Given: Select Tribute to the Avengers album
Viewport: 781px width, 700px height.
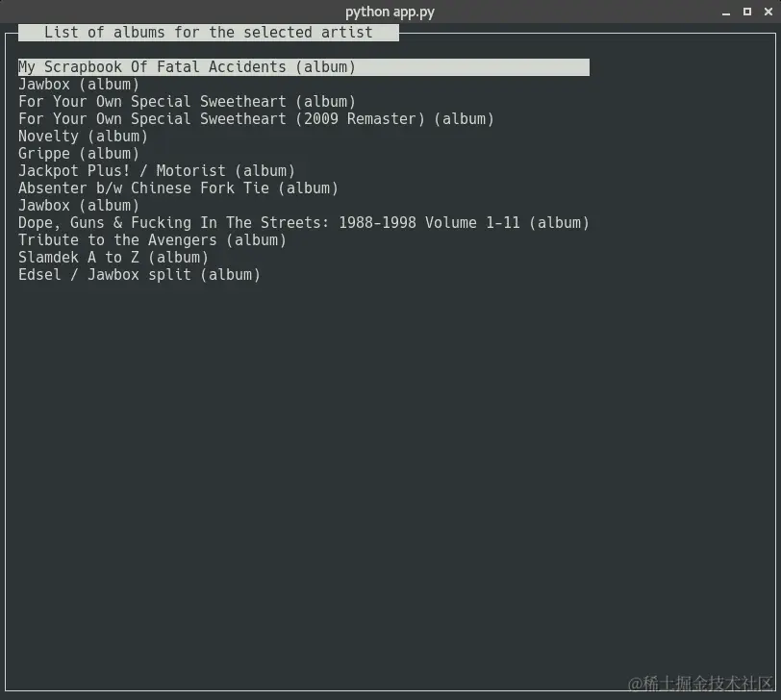Looking at the screenshot, I should [x=152, y=240].
